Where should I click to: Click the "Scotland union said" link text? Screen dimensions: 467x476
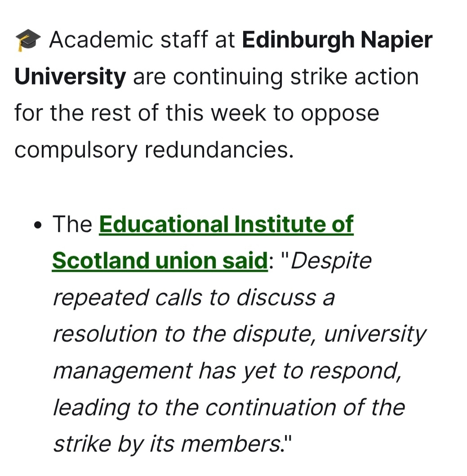[x=160, y=261]
